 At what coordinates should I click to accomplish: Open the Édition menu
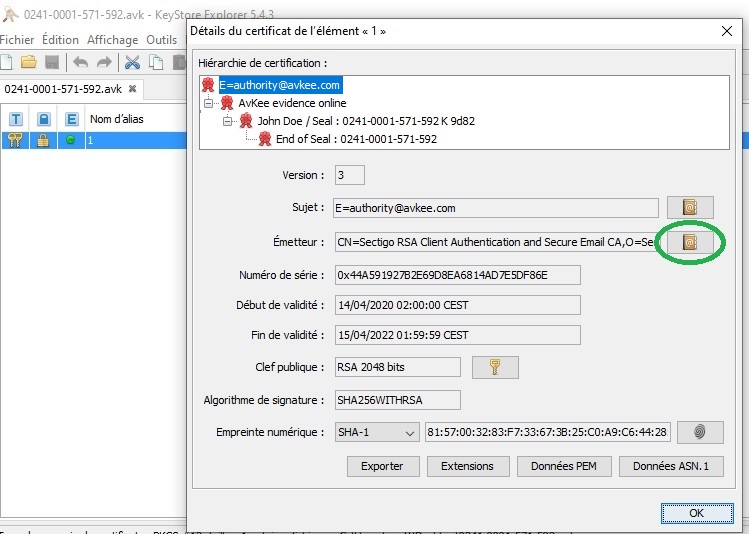tap(60, 40)
